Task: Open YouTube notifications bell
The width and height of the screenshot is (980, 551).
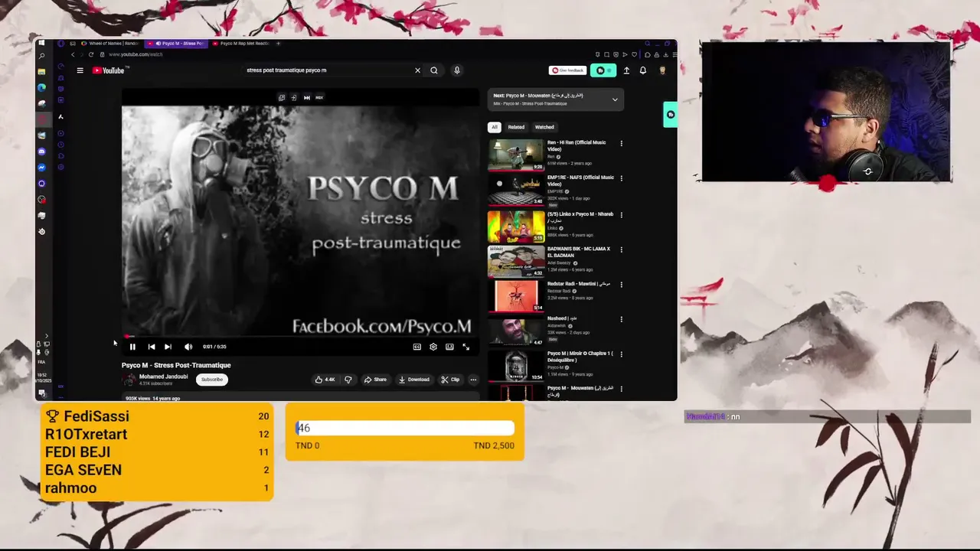Action: tap(643, 70)
